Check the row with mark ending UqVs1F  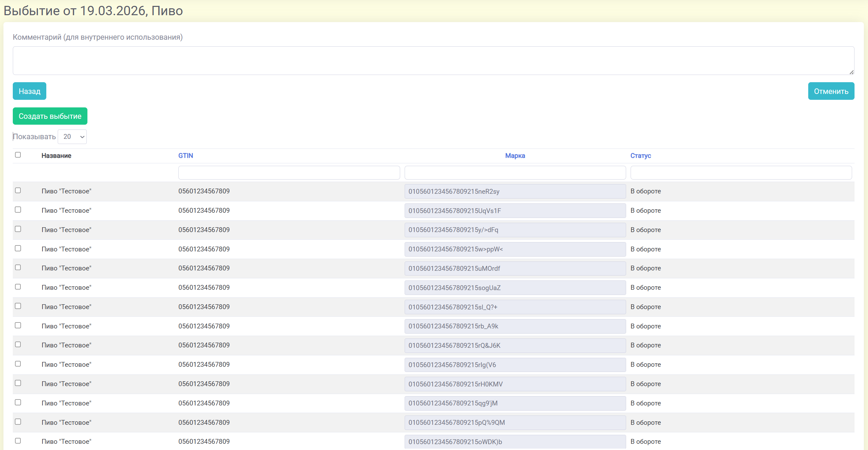coord(18,210)
